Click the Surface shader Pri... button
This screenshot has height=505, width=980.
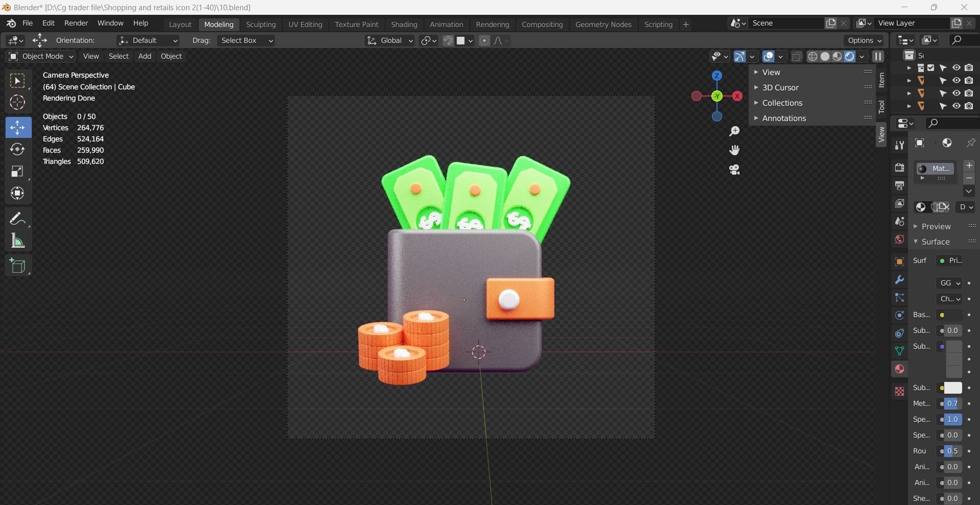click(950, 261)
